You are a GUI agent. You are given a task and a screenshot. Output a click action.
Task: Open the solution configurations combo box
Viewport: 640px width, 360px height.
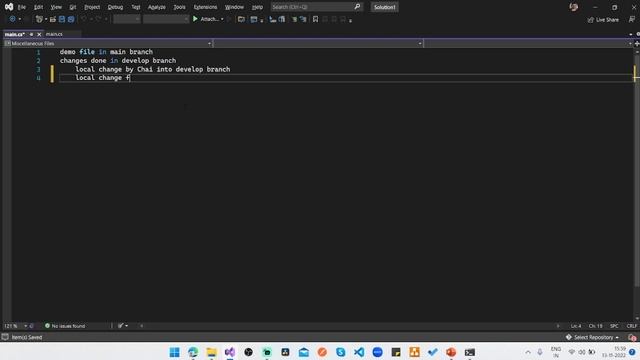[127, 19]
